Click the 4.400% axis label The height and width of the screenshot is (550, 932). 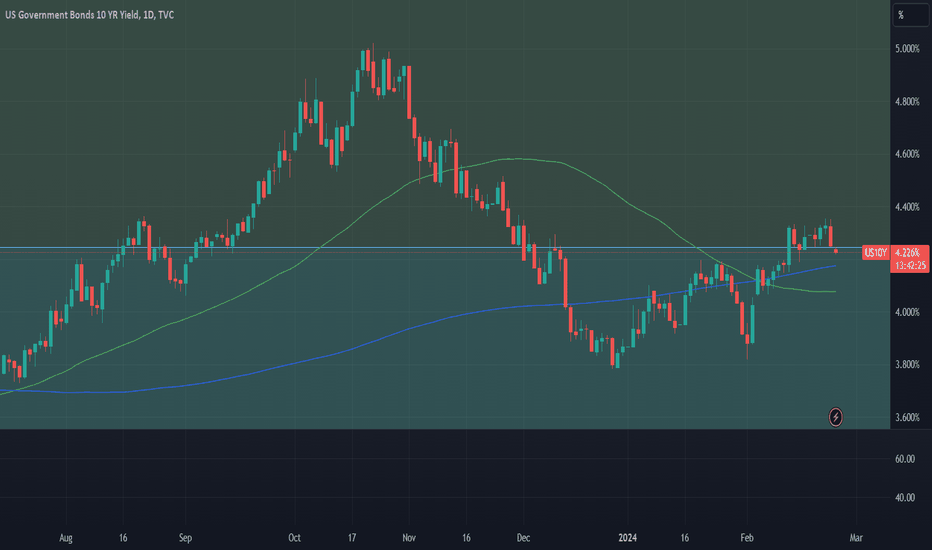tap(907, 207)
